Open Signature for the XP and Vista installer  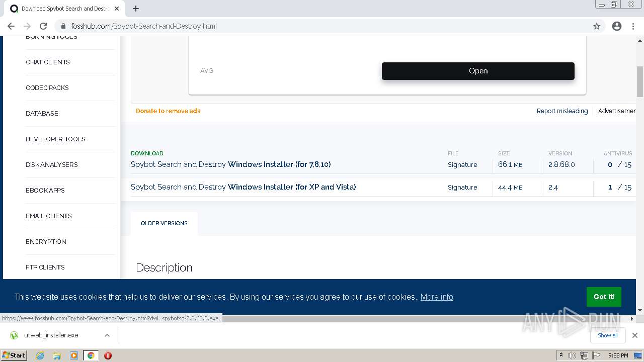coord(462,187)
